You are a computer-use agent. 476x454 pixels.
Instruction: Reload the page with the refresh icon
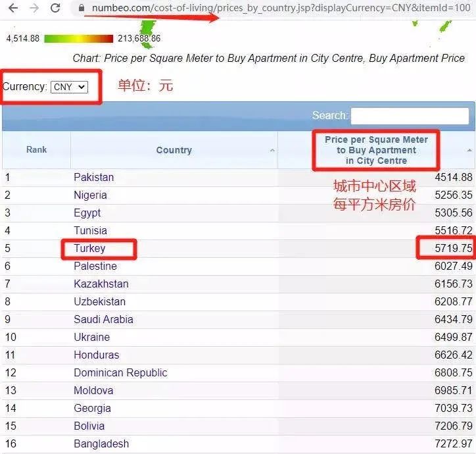pyautogui.click(x=55, y=8)
